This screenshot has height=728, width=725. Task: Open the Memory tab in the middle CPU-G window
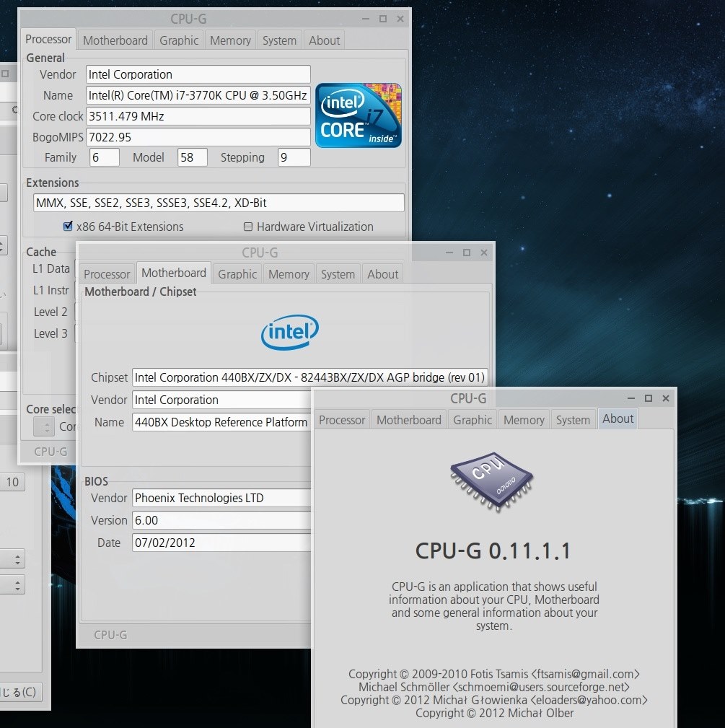click(289, 274)
